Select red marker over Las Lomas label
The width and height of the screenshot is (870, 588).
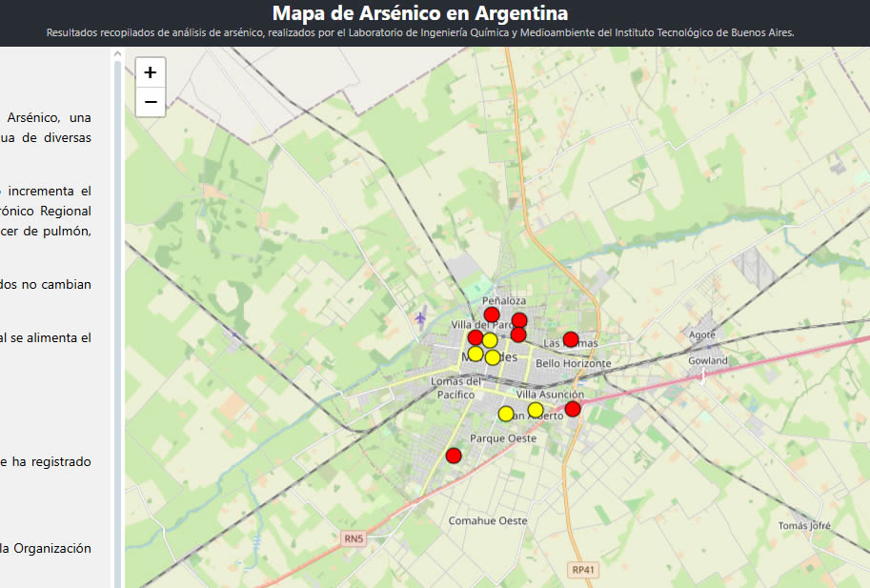[x=571, y=339]
